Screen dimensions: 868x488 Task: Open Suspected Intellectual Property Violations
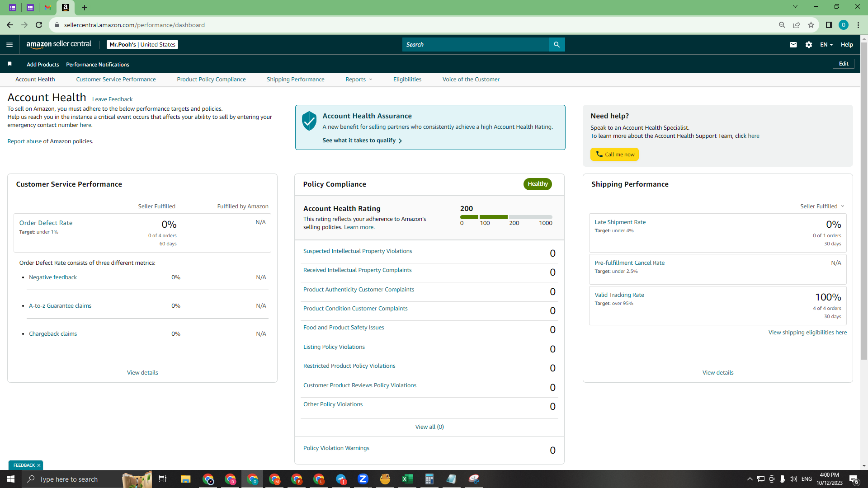tap(358, 251)
